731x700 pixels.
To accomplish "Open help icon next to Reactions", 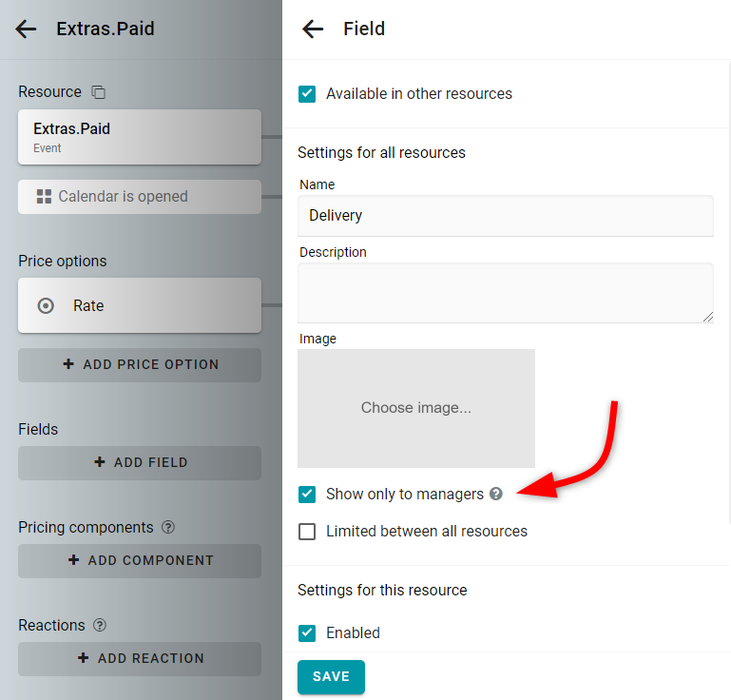I will pyautogui.click(x=100, y=625).
